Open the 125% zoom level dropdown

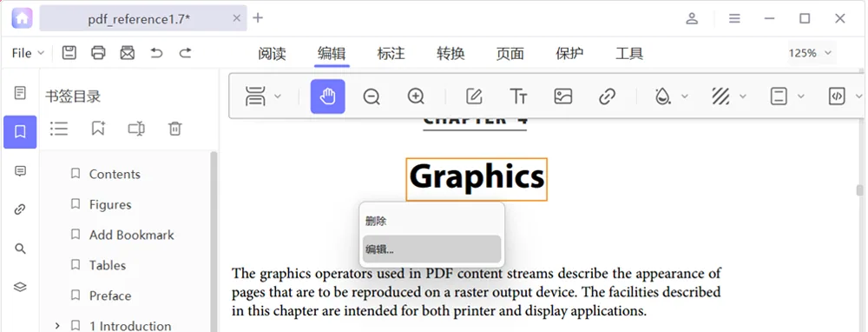(x=811, y=53)
